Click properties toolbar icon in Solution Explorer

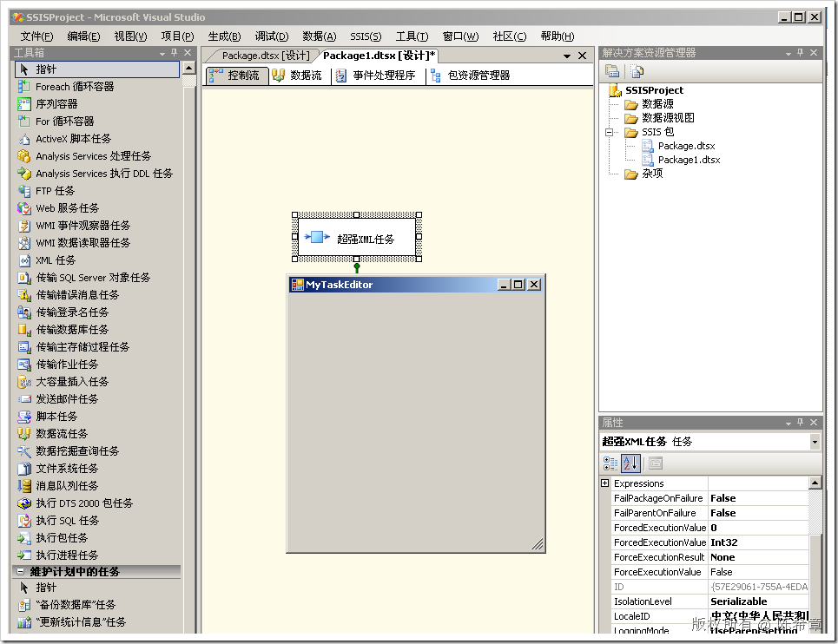(612, 71)
